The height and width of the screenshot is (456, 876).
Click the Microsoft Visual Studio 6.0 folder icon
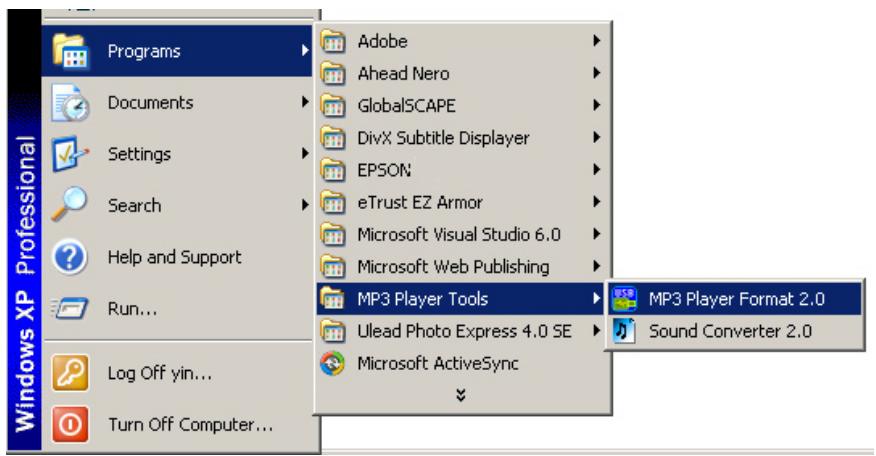333,235
